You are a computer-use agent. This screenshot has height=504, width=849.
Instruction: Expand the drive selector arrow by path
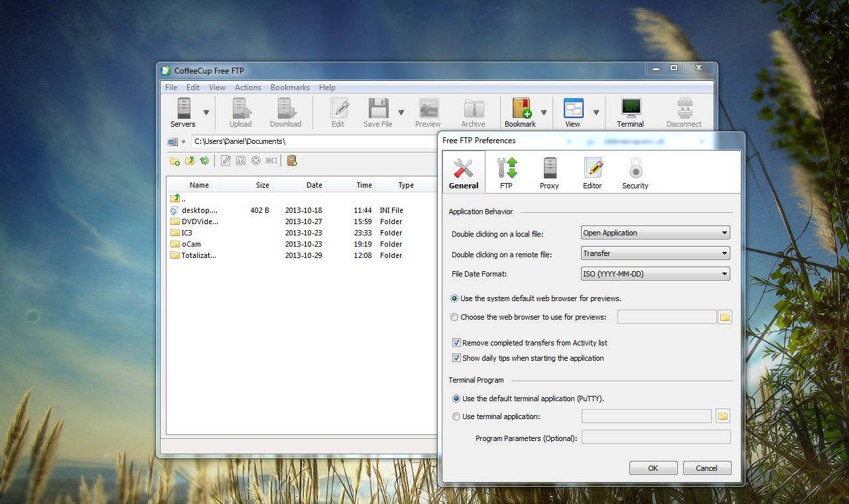pos(184,142)
